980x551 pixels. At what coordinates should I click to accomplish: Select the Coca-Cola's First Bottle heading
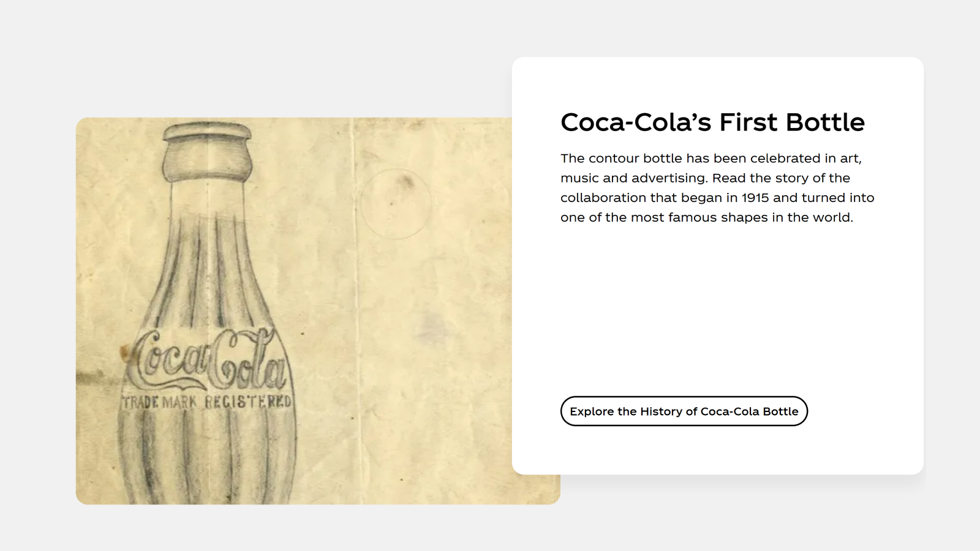tap(712, 122)
